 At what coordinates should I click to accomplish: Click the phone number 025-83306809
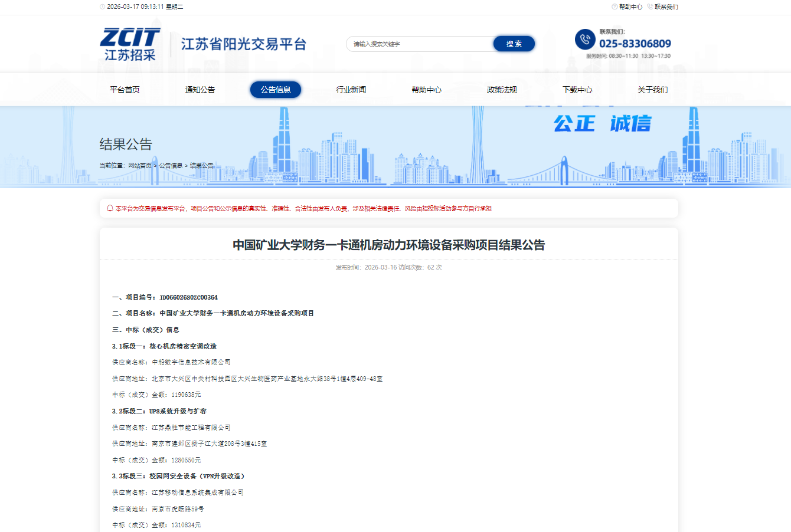635,44
